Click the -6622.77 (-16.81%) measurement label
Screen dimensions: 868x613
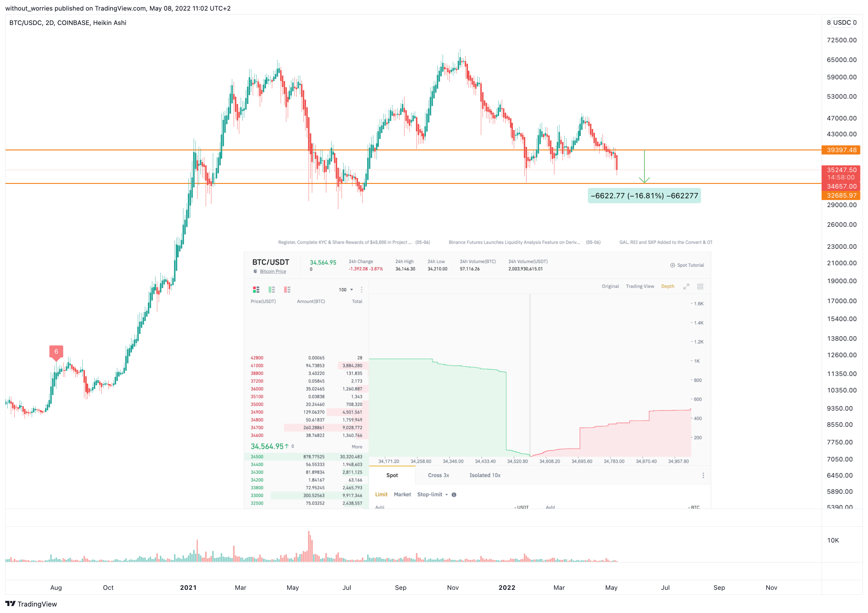click(x=644, y=196)
